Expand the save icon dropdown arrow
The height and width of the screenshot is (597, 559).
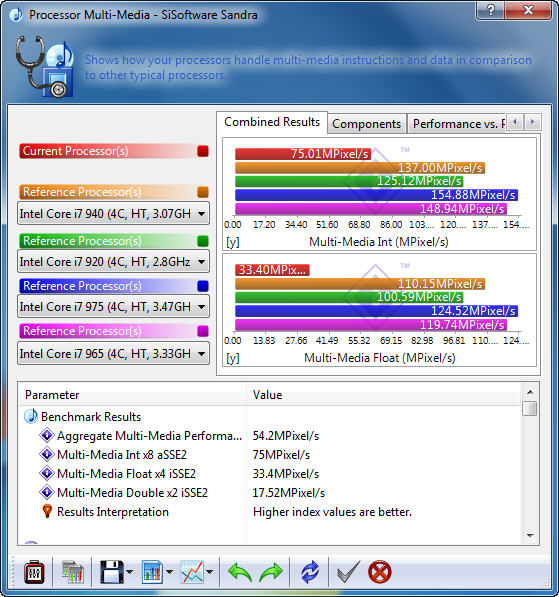(x=129, y=572)
